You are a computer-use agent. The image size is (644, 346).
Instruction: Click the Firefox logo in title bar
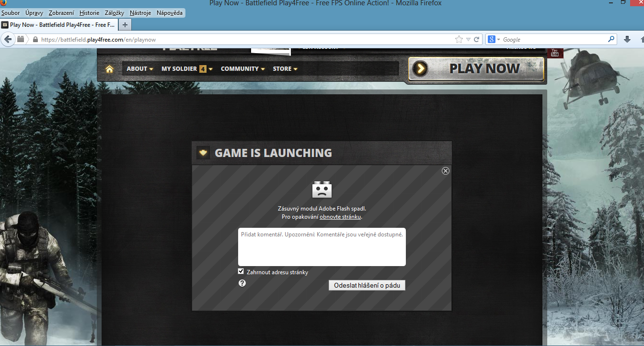(x=3, y=2)
